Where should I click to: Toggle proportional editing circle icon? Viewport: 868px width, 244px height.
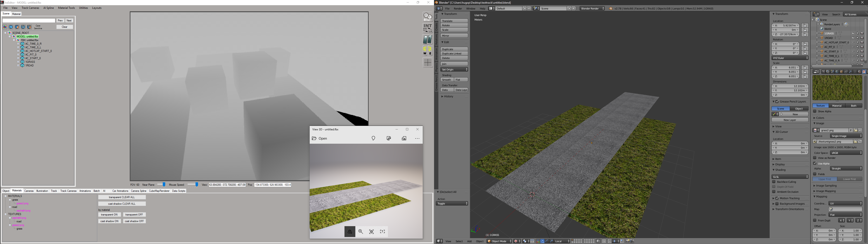tap(604, 241)
